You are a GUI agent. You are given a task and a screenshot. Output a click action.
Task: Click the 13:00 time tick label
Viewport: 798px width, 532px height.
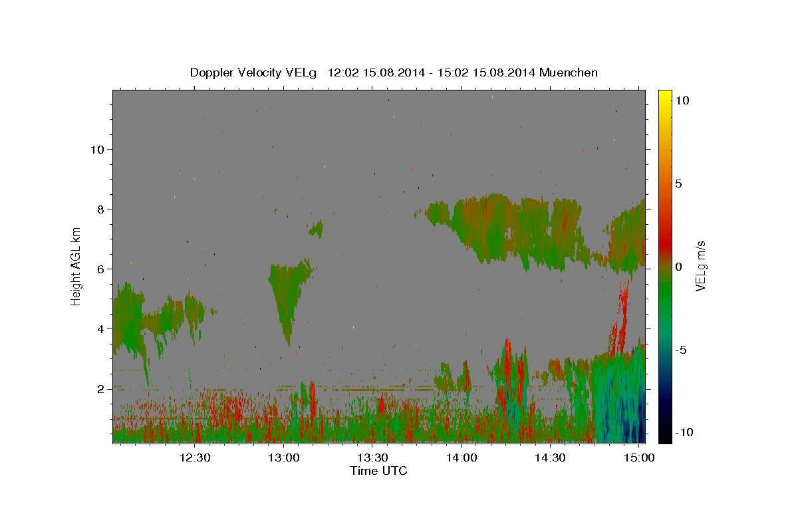(x=284, y=458)
